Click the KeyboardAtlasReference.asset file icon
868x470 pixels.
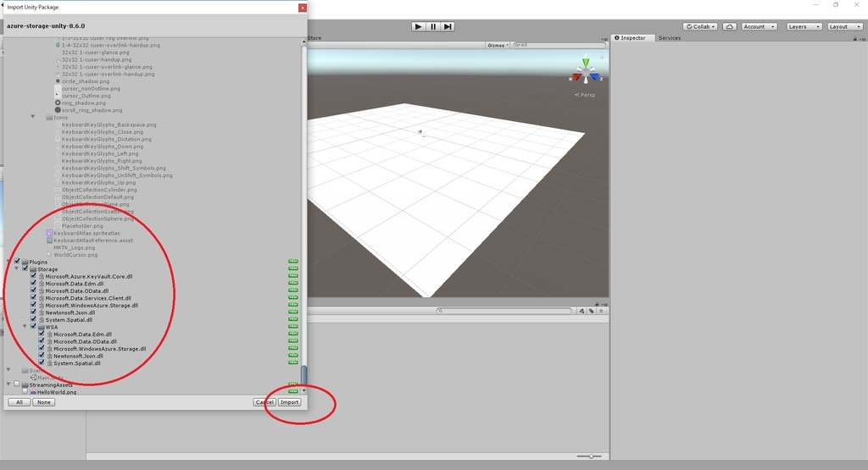(x=49, y=241)
